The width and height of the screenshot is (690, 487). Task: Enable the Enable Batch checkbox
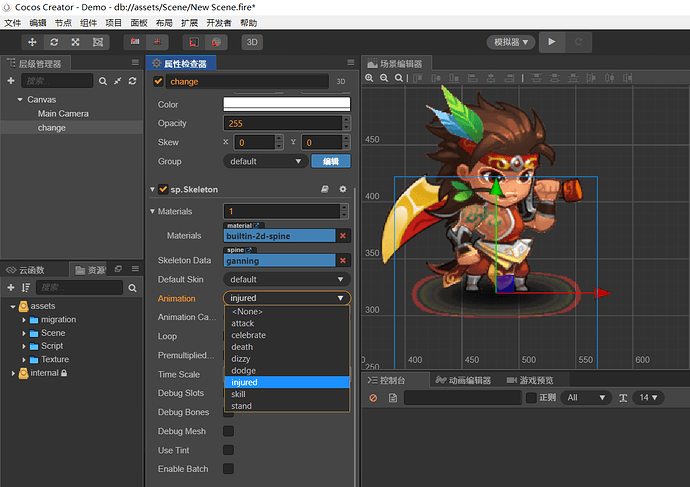228,469
